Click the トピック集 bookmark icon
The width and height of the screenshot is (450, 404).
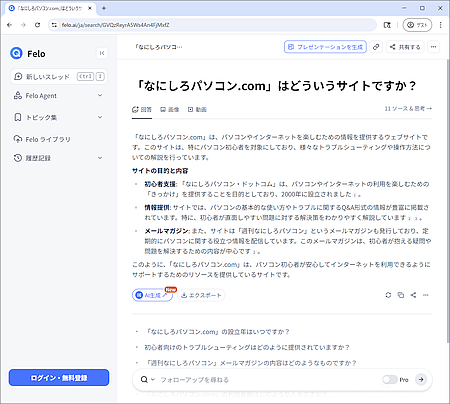point(18,117)
